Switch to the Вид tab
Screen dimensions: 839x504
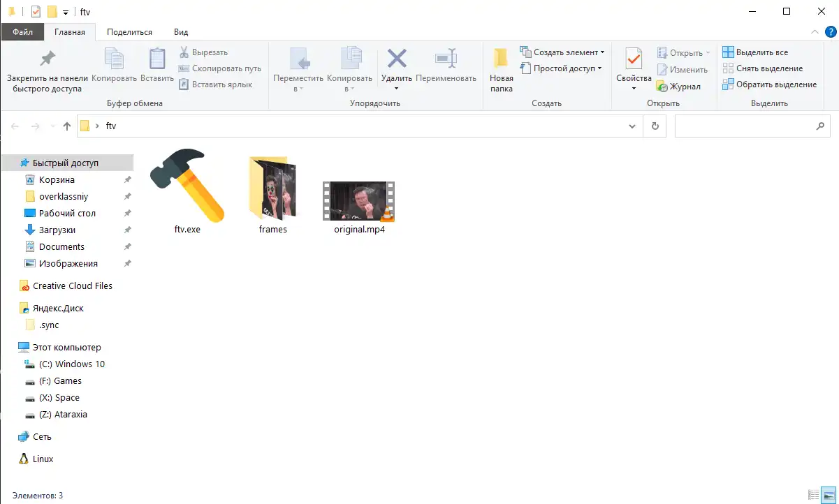coord(181,32)
